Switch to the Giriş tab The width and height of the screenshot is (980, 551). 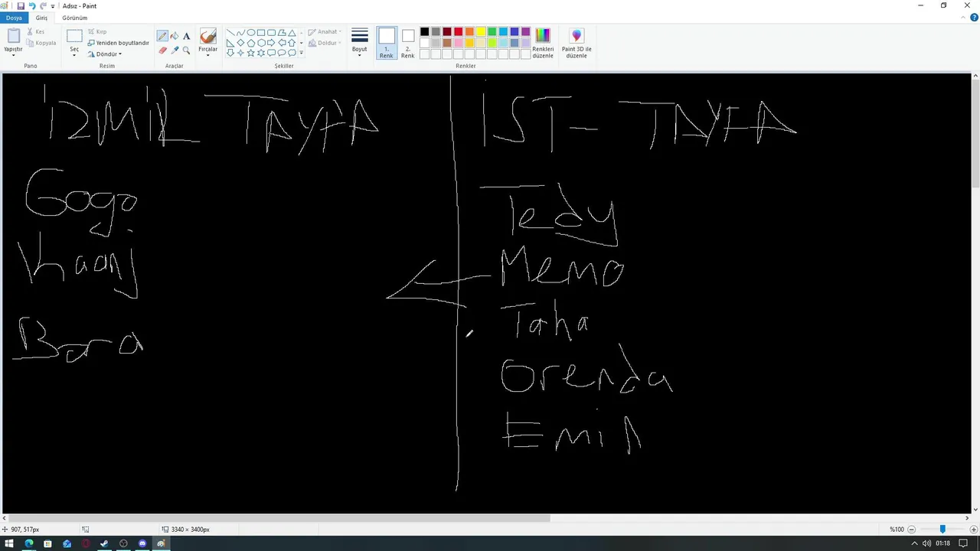(x=41, y=18)
